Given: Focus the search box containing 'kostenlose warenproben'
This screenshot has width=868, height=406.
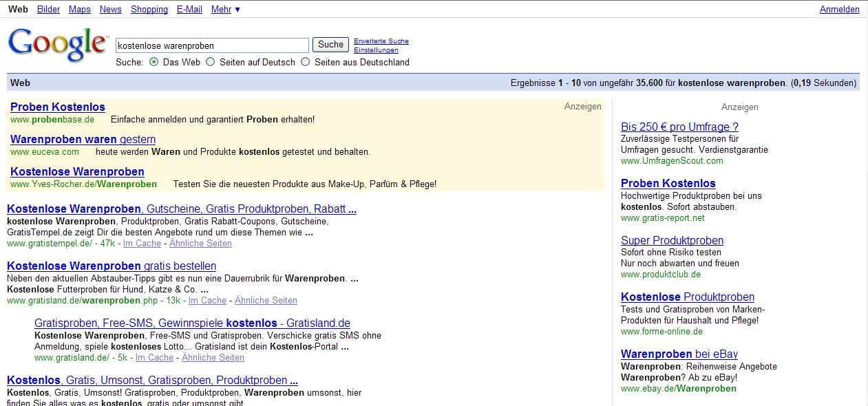Looking at the screenshot, I should [x=212, y=45].
